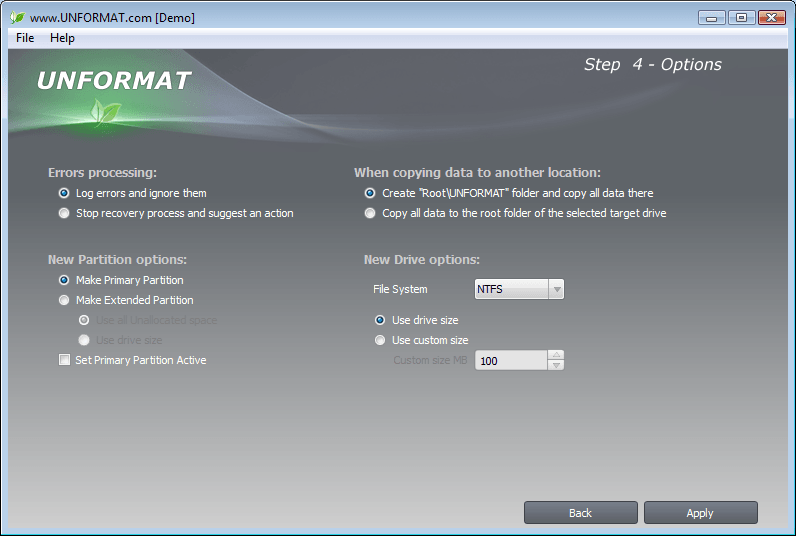
Task: Click the UNFORMAT leaf icon in title bar
Action: pyautogui.click(x=17, y=17)
